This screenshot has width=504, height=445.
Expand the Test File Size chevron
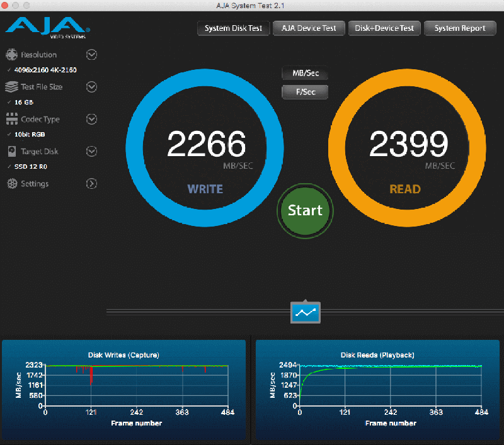[91, 87]
